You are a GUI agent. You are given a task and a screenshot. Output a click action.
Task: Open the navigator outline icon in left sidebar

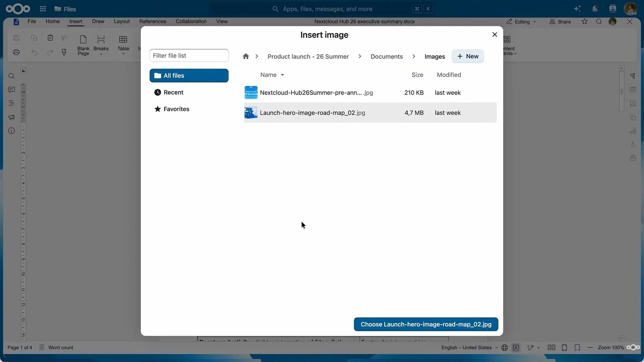[x=11, y=103]
